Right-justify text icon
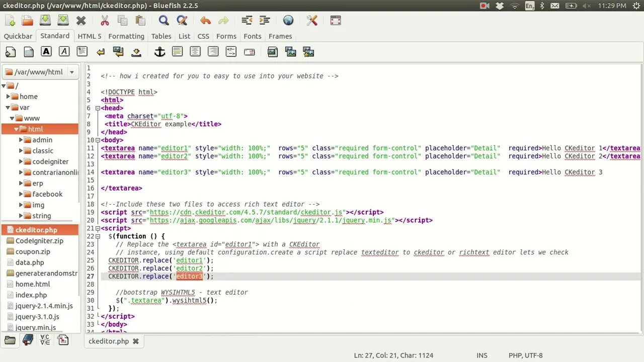644x362 pixels. (213, 51)
